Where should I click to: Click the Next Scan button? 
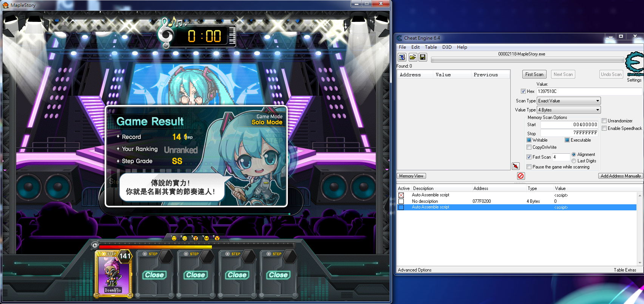click(x=563, y=74)
